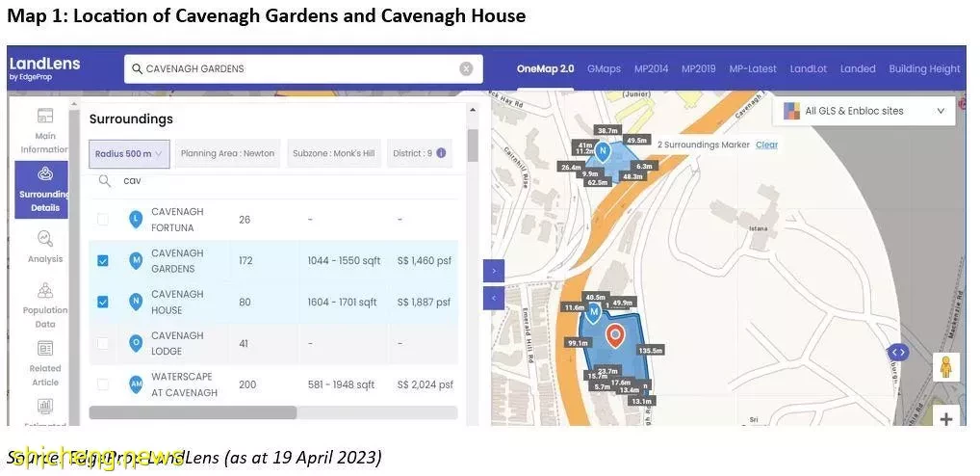
Task: Open the Radius 500 m dropdown
Action: click(x=129, y=154)
